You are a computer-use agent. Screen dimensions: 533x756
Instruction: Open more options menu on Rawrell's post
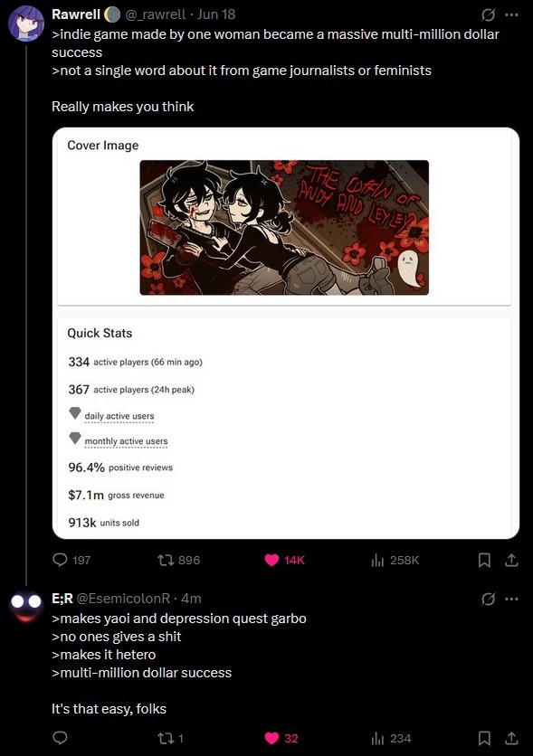pos(511,15)
